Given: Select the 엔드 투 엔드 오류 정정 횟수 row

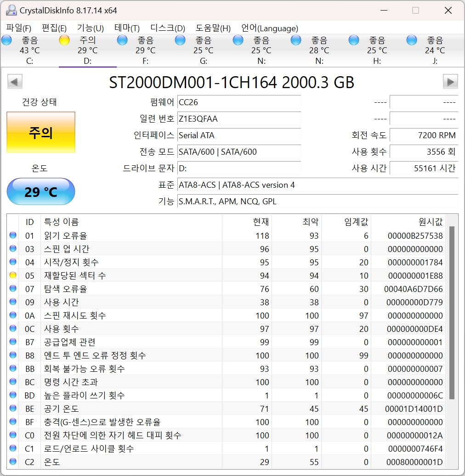Looking at the screenshot, I should tap(226, 355).
